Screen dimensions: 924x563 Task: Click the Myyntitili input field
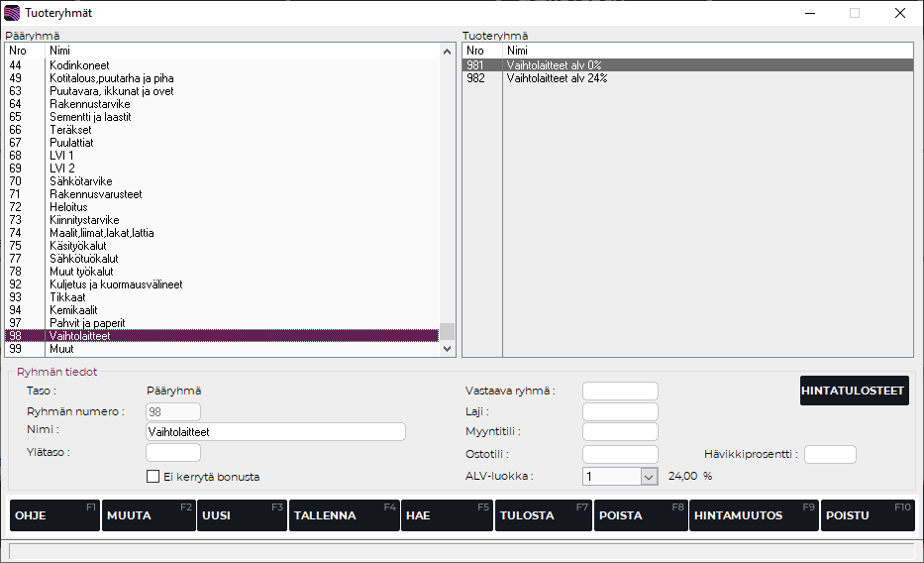620,432
